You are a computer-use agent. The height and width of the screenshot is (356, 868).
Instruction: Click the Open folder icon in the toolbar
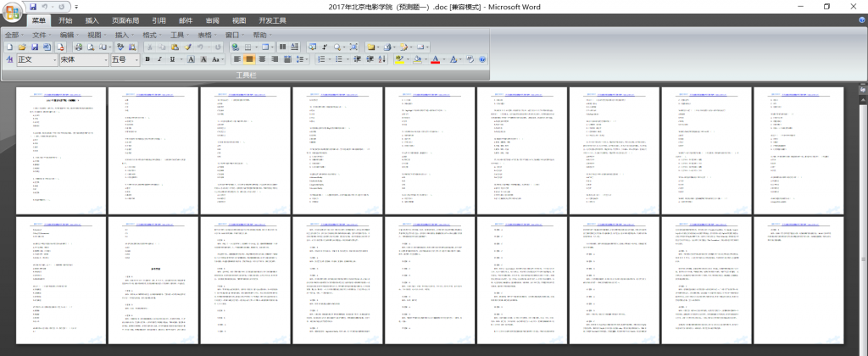[22, 47]
